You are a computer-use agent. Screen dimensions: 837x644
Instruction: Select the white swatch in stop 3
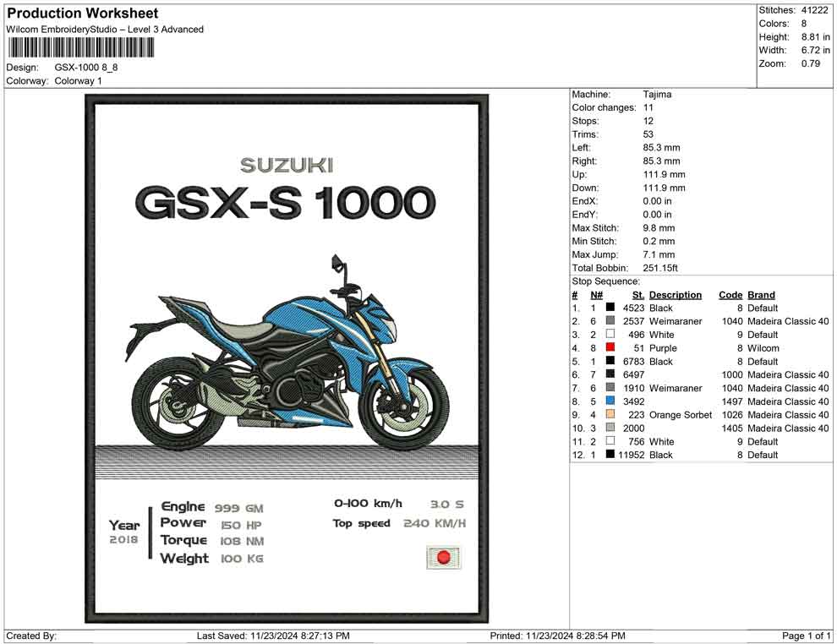pyautogui.click(x=610, y=335)
